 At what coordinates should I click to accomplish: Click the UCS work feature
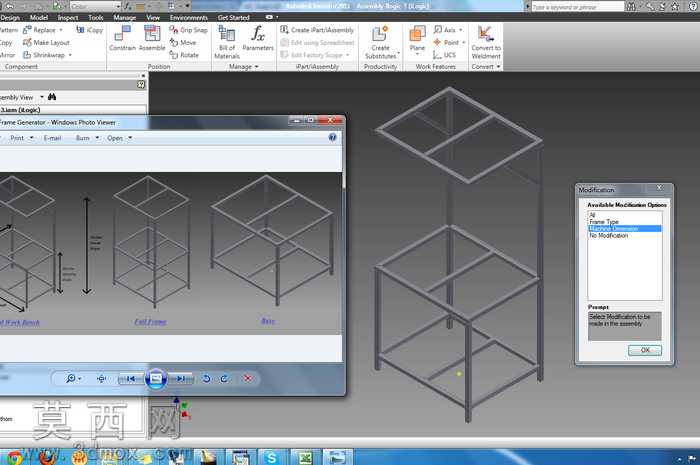pyautogui.click(x=445, y=55)
